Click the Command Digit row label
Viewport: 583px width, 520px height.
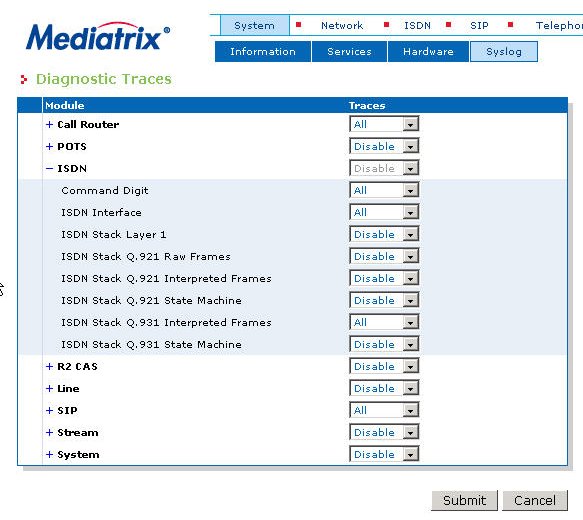coord(105,191)
